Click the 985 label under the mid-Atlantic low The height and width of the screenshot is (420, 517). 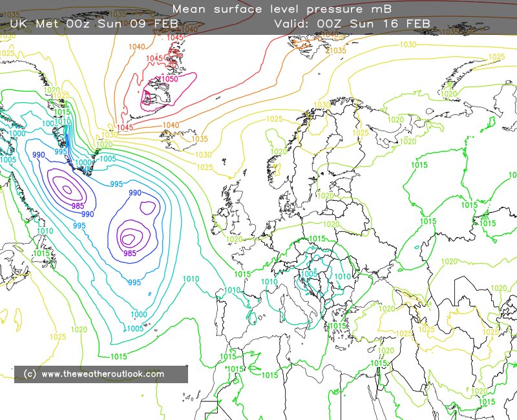130,253
